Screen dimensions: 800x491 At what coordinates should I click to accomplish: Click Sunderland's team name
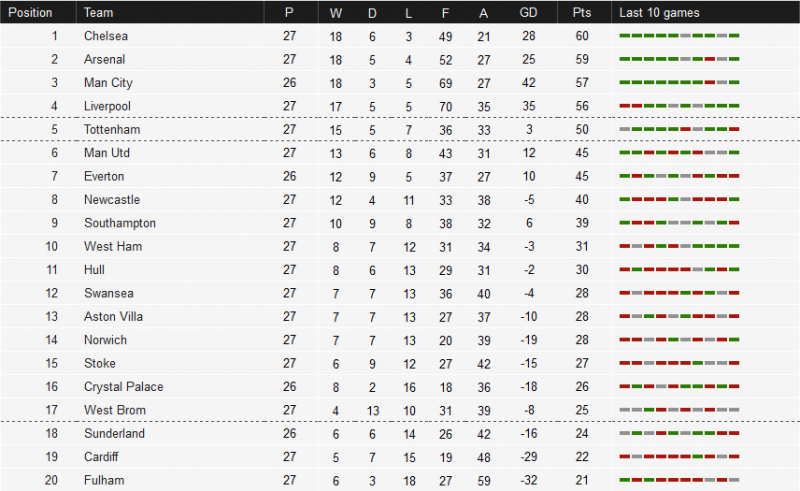tap(115, 434)
